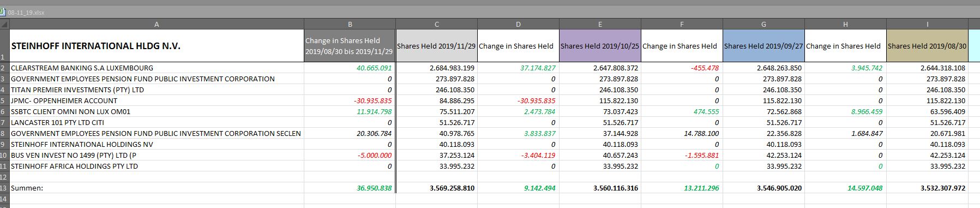Select JPMC- OPPENHEIMER ACCOUNT cell
Screen dimensions: 980x208
point(157,100)
